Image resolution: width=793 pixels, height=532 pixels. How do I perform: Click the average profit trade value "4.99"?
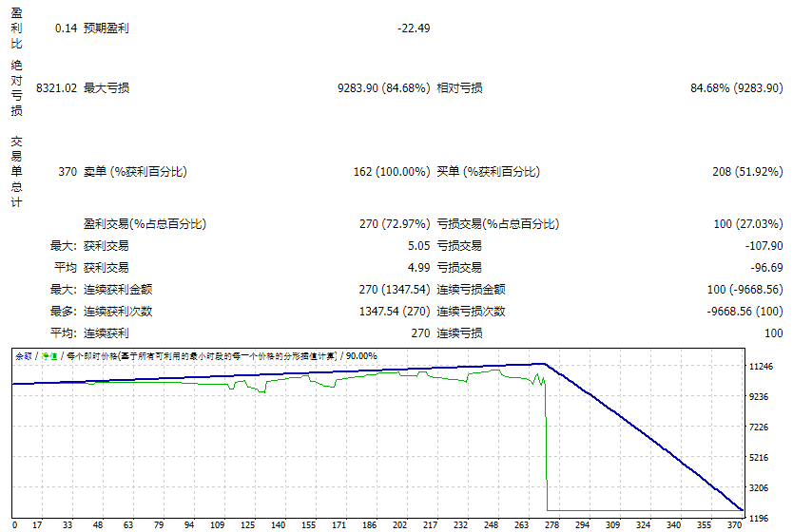419,268
